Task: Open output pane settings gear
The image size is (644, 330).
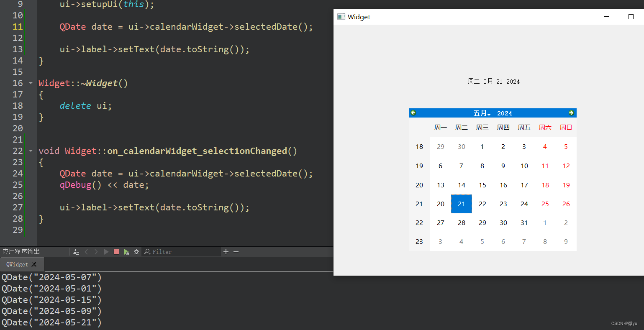Action: 136,252
